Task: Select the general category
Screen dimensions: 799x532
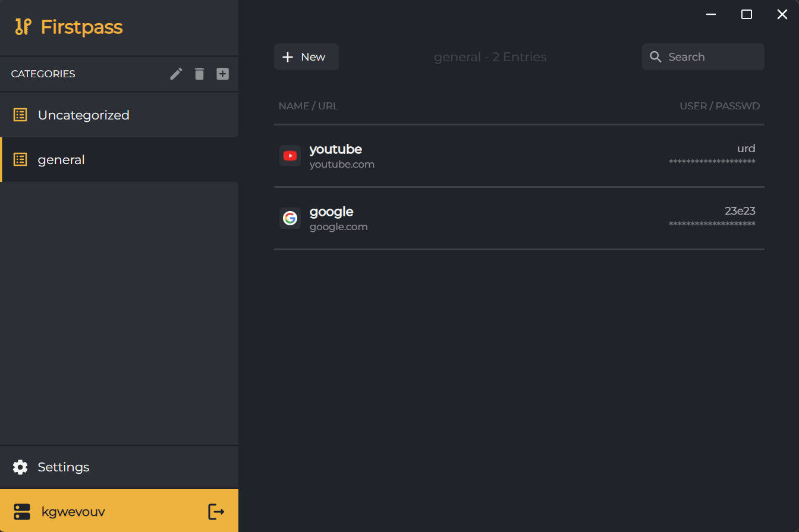Action: (x=61, y=159)
